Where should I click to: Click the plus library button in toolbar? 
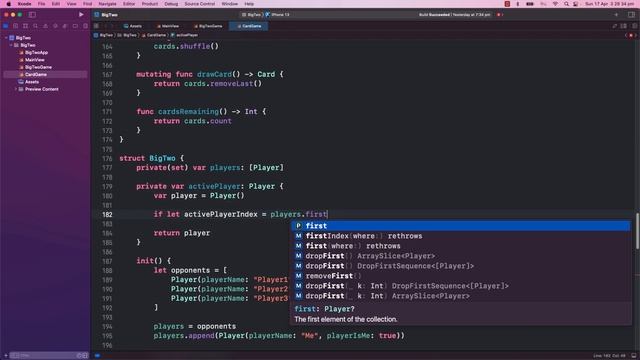616,15
